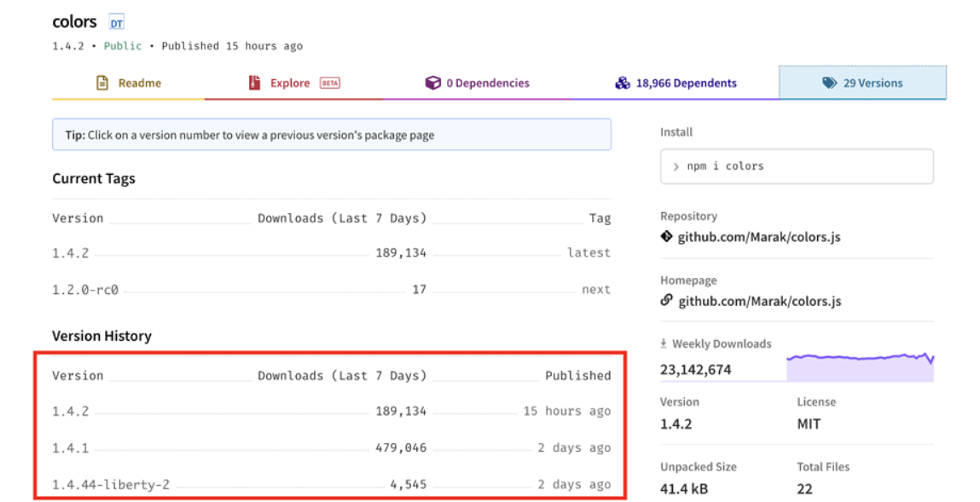
Task: Click the 23,142,674 weekly downloads number
Action: [x=696, y=370]
